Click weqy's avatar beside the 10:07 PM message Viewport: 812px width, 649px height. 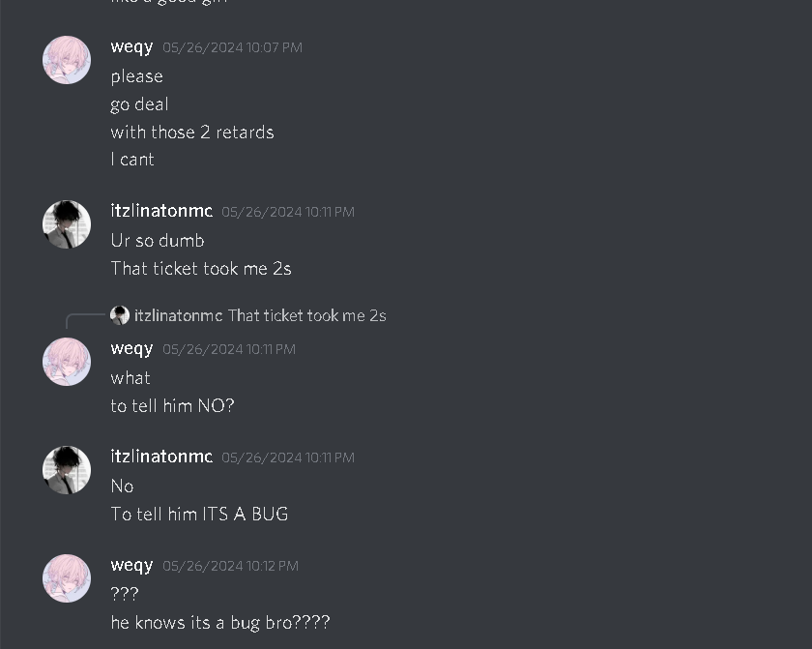67,60
